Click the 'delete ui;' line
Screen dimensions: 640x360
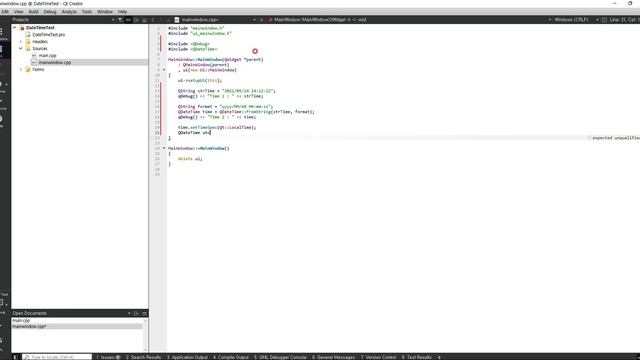tap(190, 159)
